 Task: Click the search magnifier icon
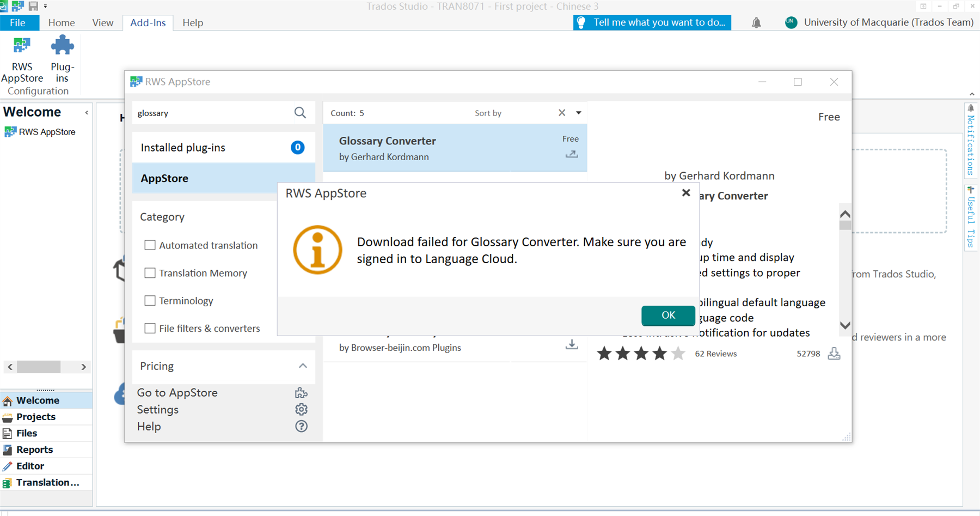300,113
